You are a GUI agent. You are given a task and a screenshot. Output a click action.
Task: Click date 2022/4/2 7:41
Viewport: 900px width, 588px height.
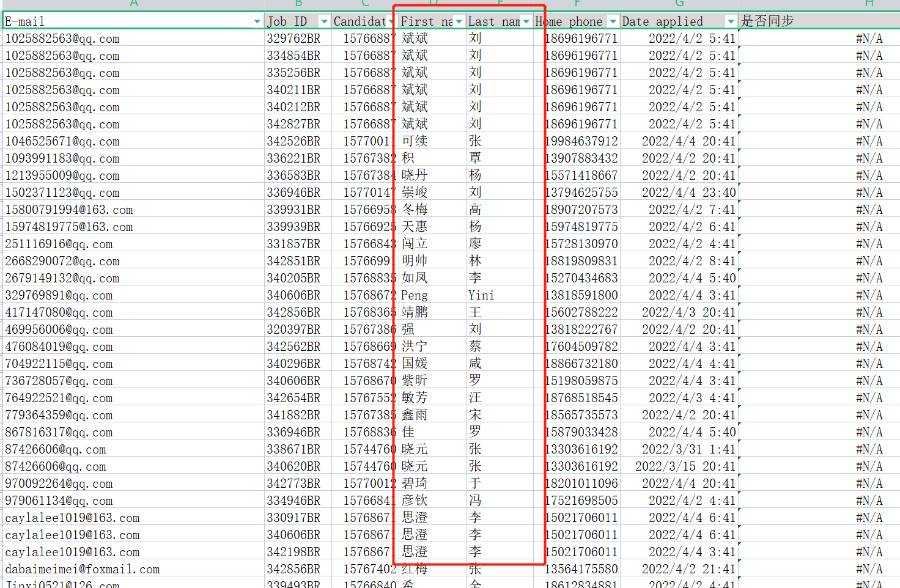(692, 210)
